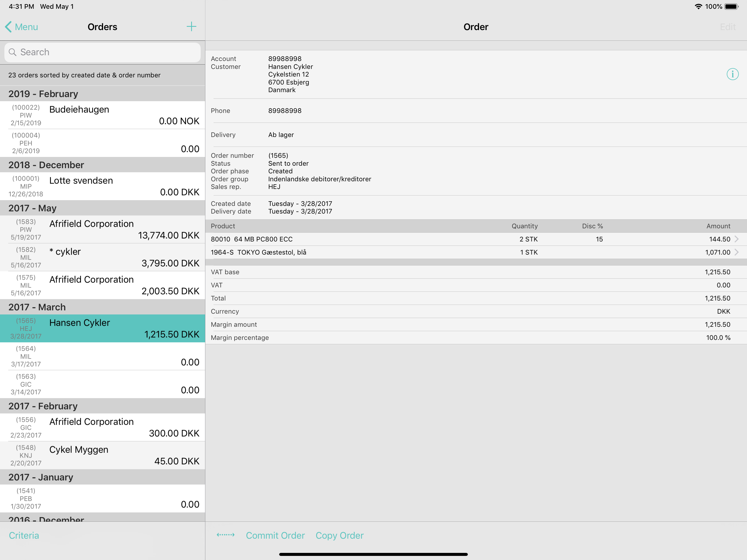Select Lotte svendsen order 100001
The width and height of the screenshot is (747, 560).
pos(102,186)
